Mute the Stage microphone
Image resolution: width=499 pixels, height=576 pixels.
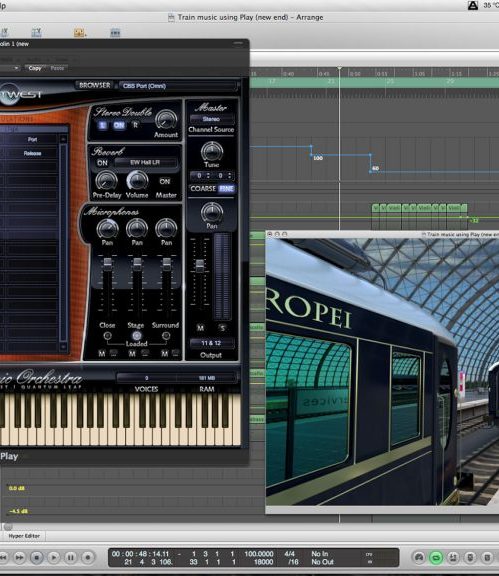click(132, 354)
